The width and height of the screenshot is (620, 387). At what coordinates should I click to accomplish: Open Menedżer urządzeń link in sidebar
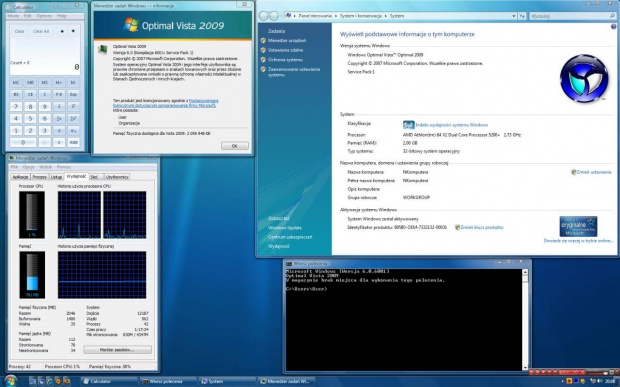coord(287,40)
